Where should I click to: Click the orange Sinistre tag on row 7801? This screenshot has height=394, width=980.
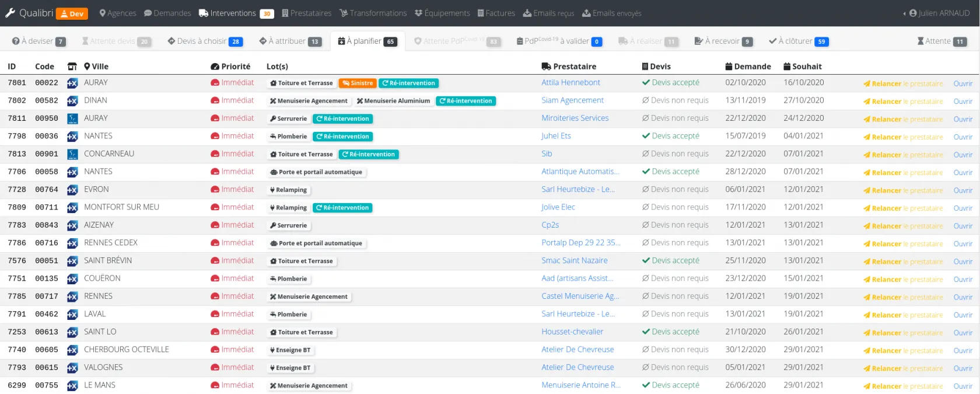(357, 83)
